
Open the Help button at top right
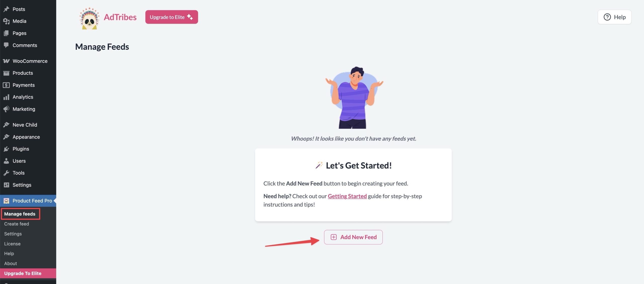614,17
